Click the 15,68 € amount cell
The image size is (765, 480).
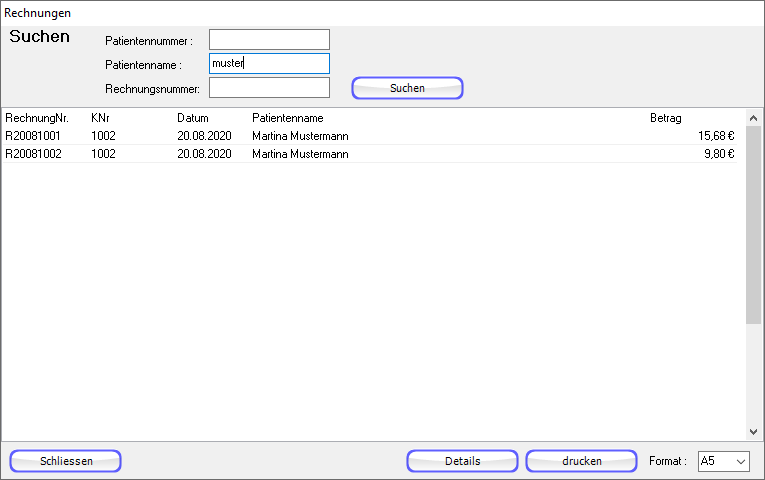(716, 136)
